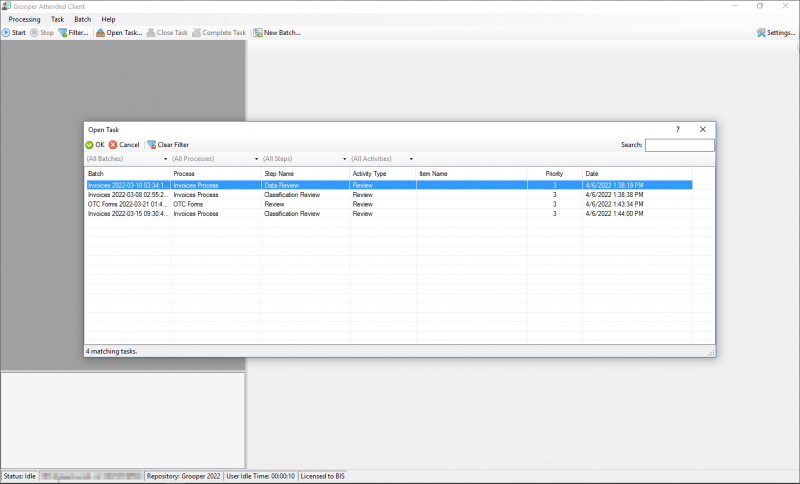The width and height of the screenshot is (800, 484).
Task: Click Complete Task toolbar icon
Action: (x=196, y=33)
